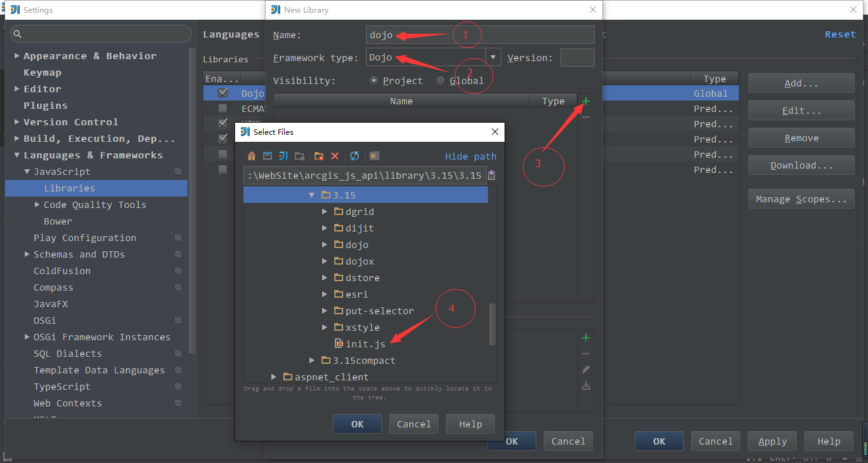Expand Appearance & Behavior in Settings tree
This screenshot has height=463, width=868.
17,56
